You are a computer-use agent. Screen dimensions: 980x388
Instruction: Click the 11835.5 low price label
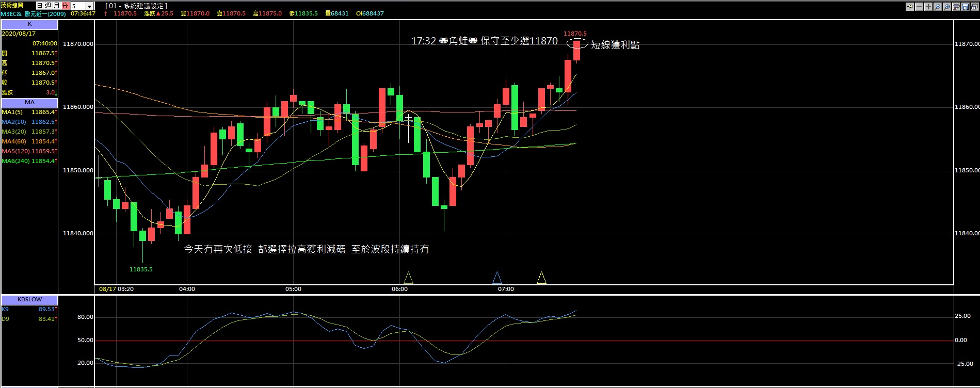tap(141, 269)
